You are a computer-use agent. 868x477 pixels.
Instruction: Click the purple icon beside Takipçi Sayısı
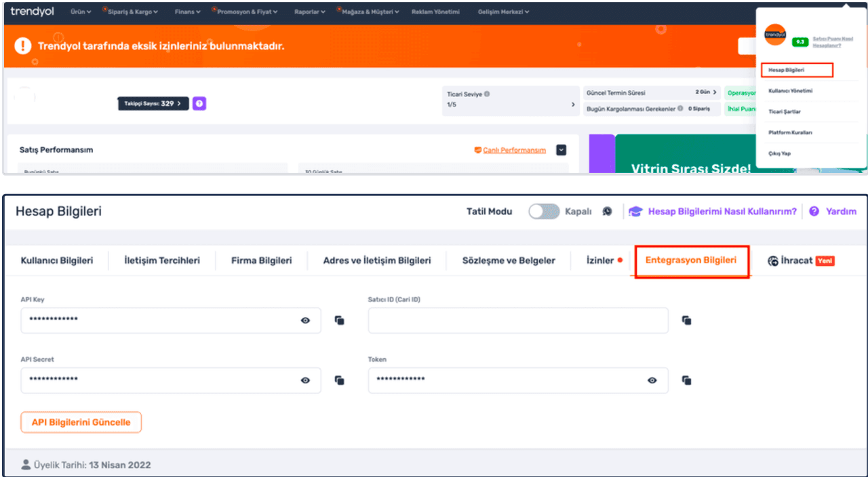click(x=199, y=104)
